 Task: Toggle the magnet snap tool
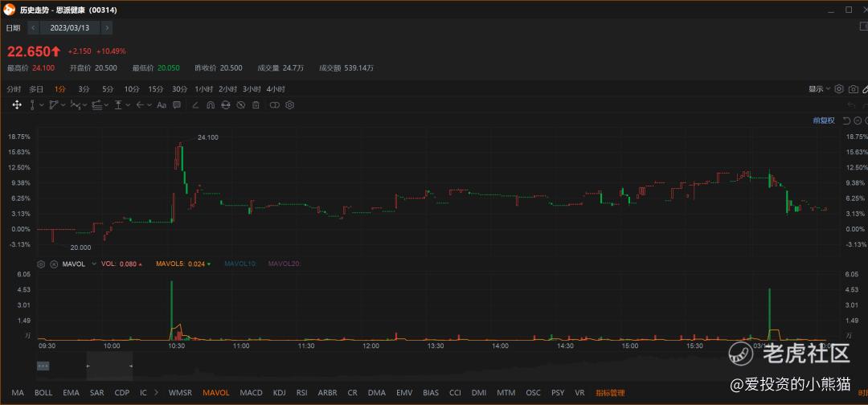coord(210,105)
